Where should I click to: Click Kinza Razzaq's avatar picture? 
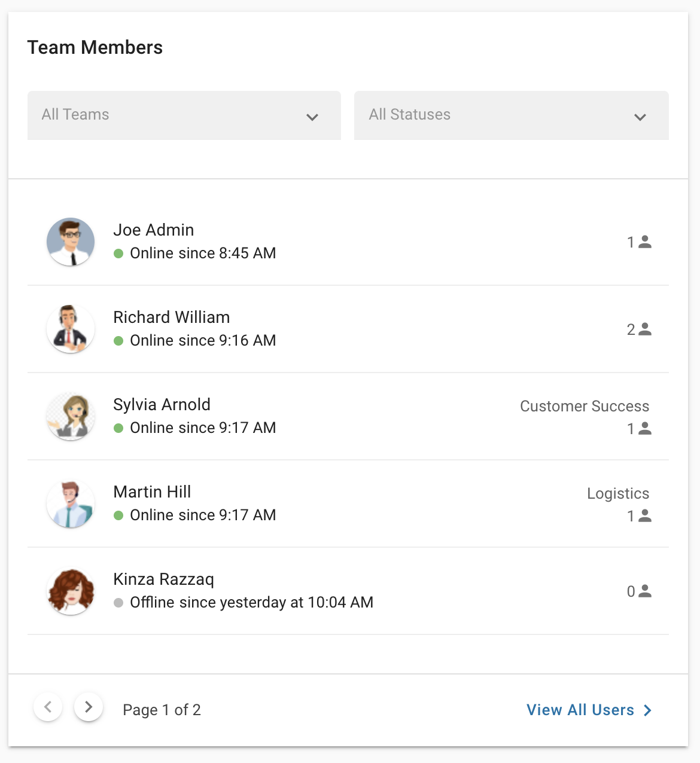[x=71, y=591]
